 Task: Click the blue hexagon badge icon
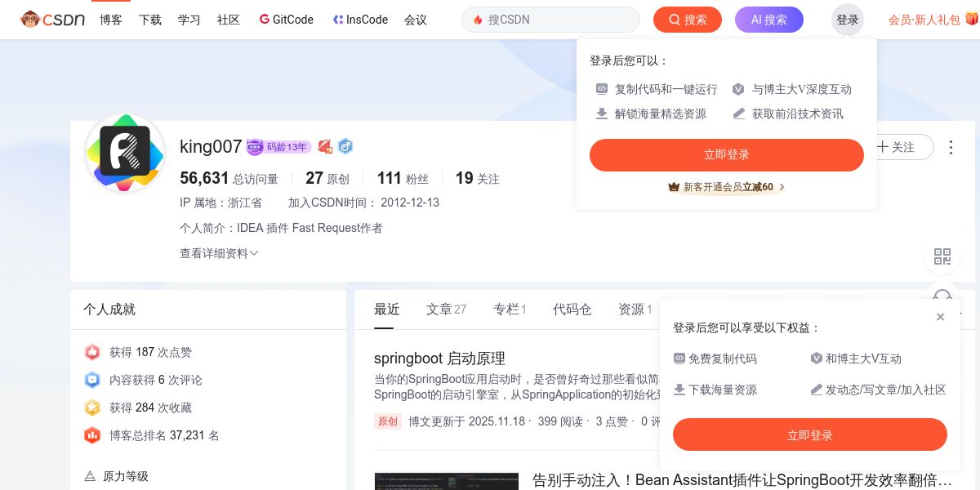[x=345, y=147]
